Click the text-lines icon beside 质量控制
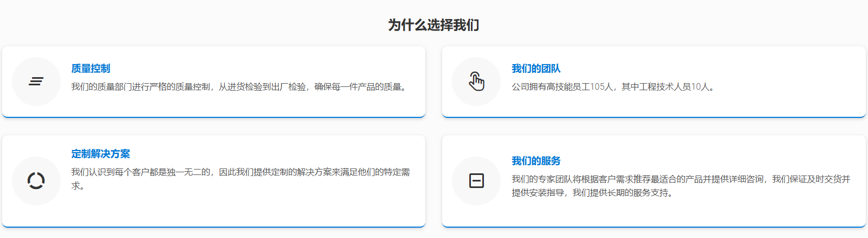 tap(36, 82)
